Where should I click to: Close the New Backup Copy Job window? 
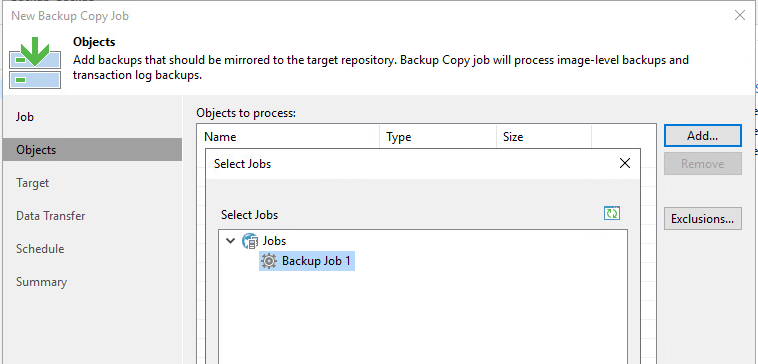pyautogui.click(x=740, y=15)
